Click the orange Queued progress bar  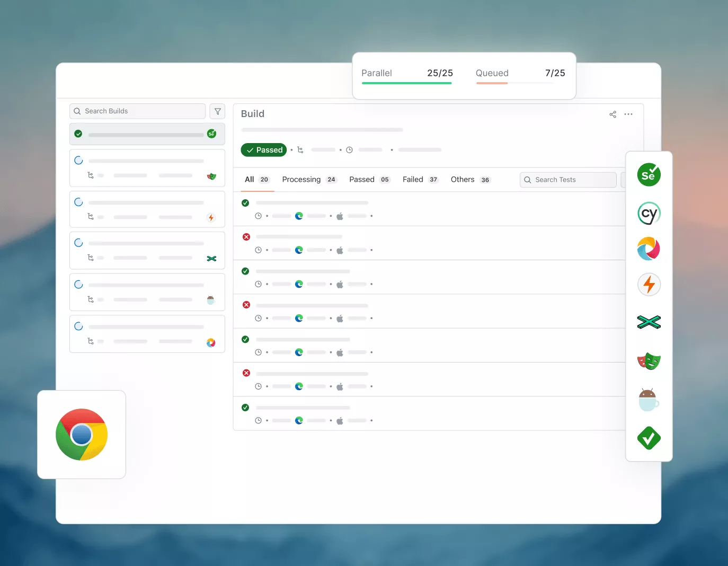492,83
